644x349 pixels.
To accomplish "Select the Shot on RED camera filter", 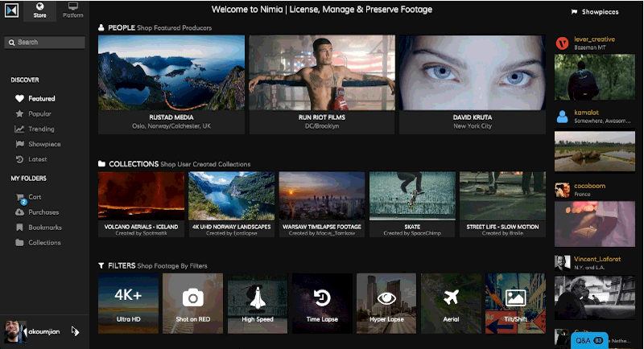I will tap(193, 303).
